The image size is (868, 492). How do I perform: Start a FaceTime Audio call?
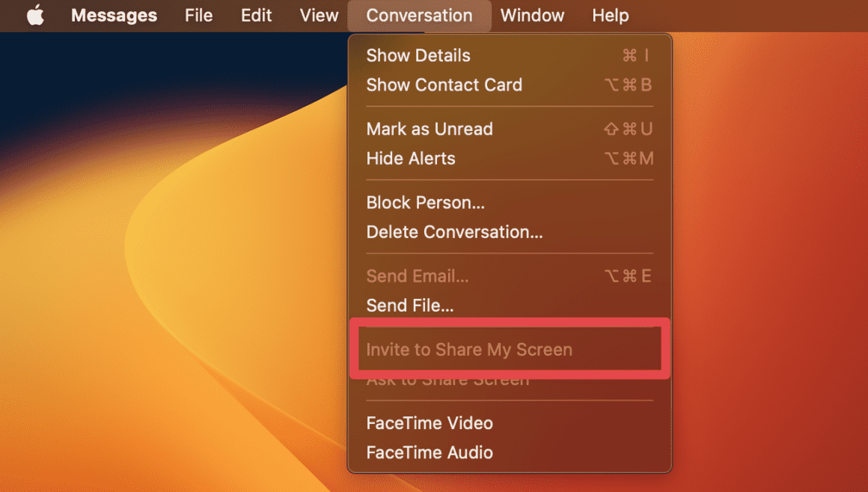[x=430, y=452]
